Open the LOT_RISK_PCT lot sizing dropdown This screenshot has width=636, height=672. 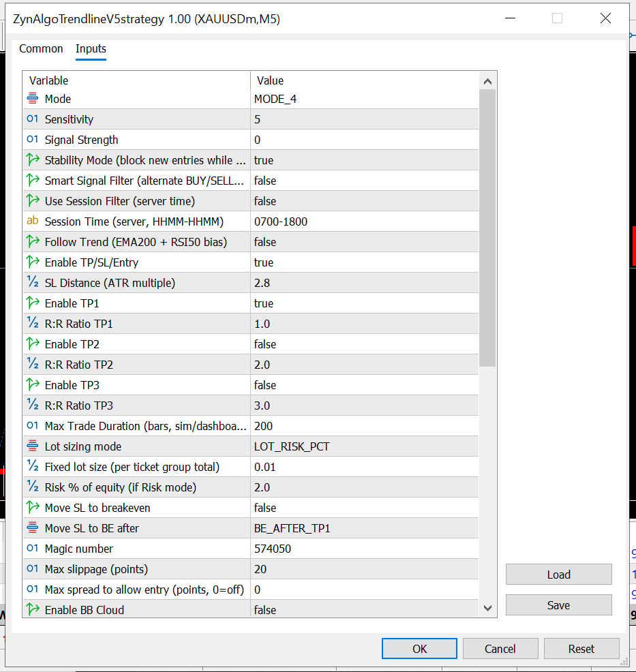[364, 446]
